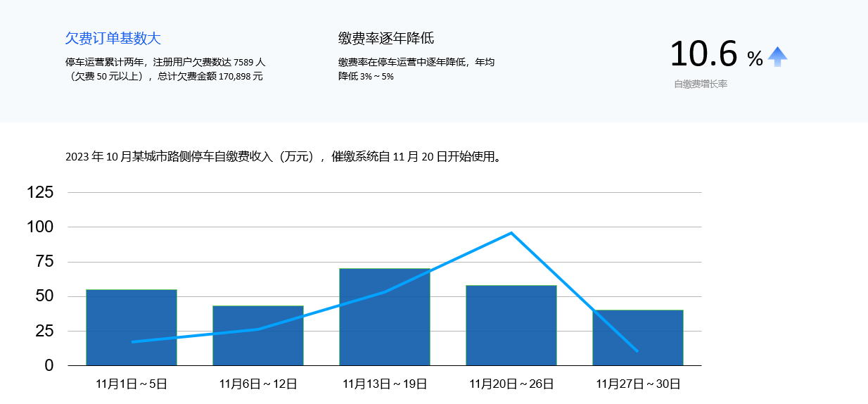Viewport: 868px width, 404px height.
Task: Click the 11月1日～5日 axis label
Action: 132,384
